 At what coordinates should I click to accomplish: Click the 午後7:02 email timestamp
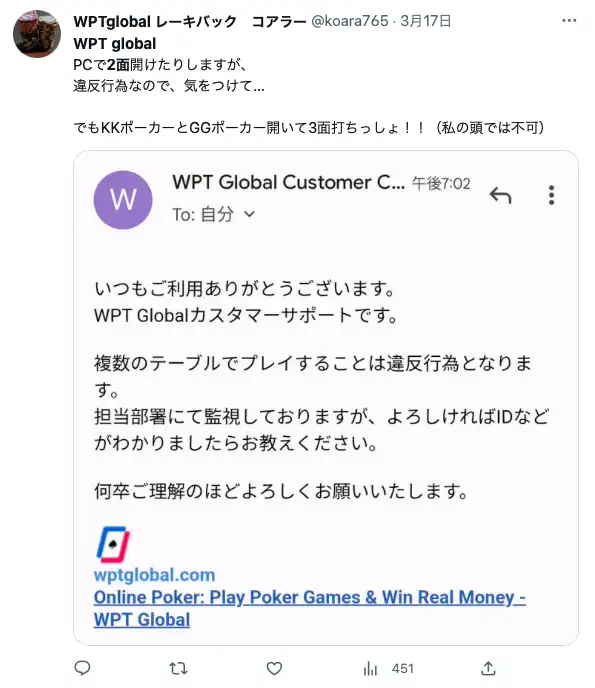pyautogui.click(x=441, y=183)
